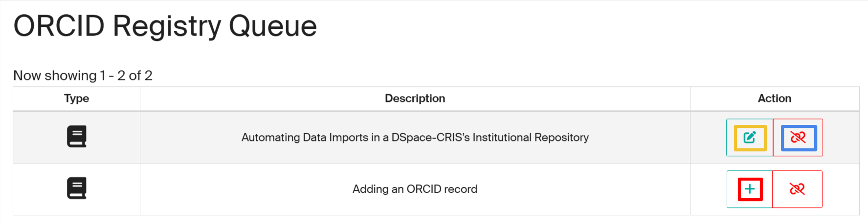Click the word ORCID in the page heading

tap(59, 26)
